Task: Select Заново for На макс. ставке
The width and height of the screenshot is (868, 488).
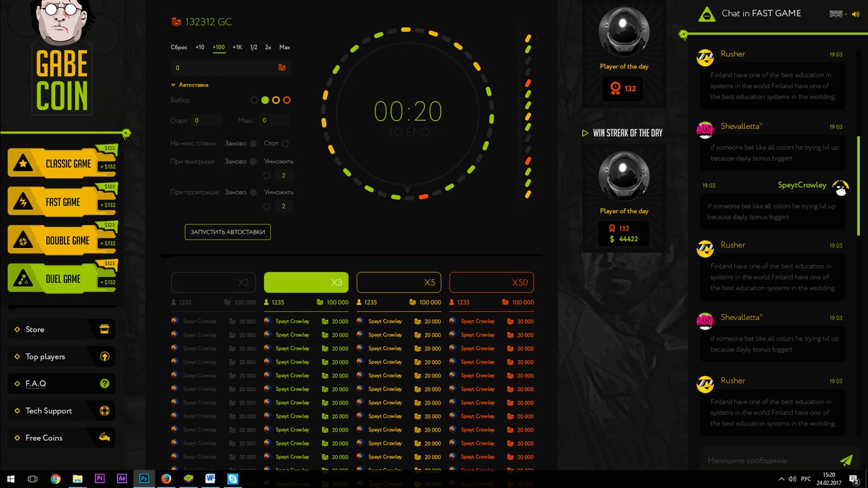Action: click(253, 144)
